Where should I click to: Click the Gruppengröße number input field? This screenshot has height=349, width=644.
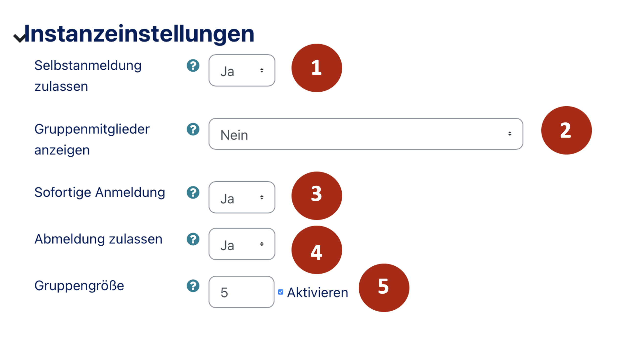(241, 292)
